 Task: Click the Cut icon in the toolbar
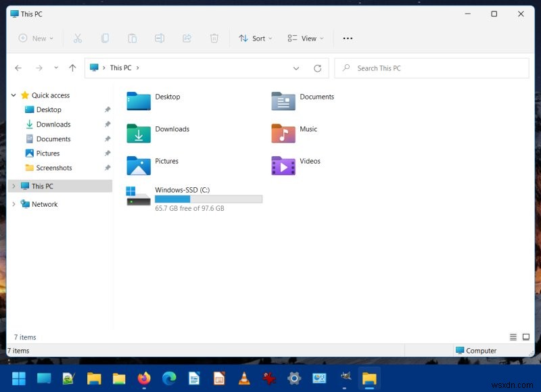point(78,39)
